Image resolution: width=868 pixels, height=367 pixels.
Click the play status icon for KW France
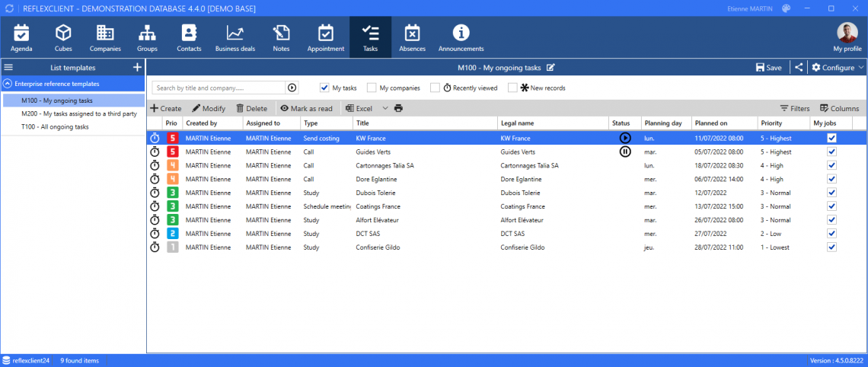point(625,138)
